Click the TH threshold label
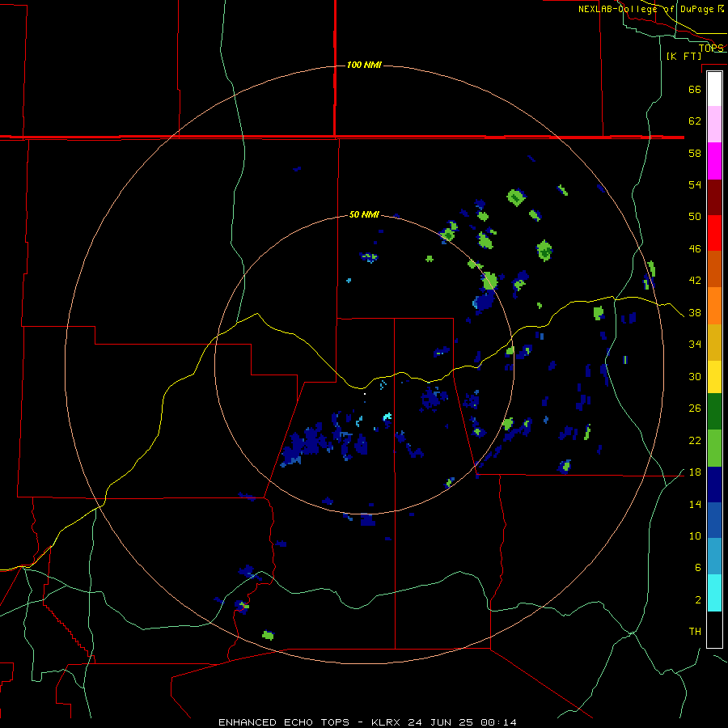The width and height of the screenshot is (728, 728). tap(695, 632)
